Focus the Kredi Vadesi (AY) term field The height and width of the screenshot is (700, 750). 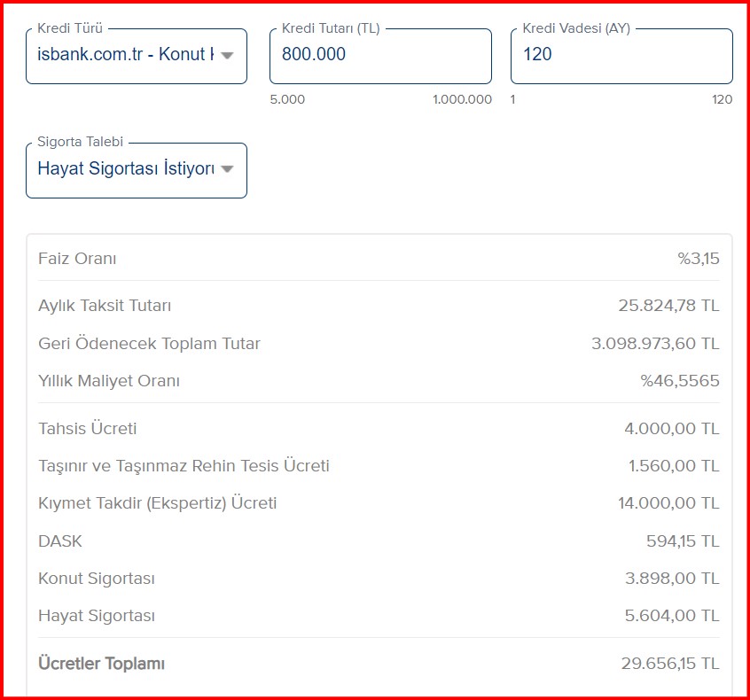(x=621, y=56)
